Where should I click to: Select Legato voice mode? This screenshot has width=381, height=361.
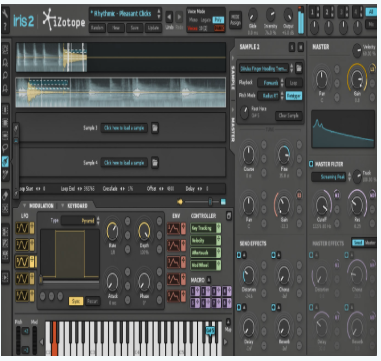[x=205, y=20]
